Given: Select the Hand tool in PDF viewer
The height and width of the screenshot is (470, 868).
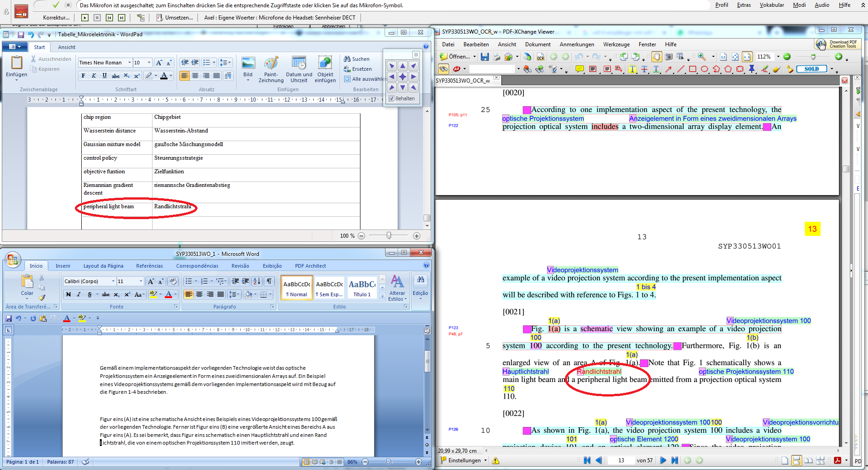Looking at the screenshot, I should (656, 57).
